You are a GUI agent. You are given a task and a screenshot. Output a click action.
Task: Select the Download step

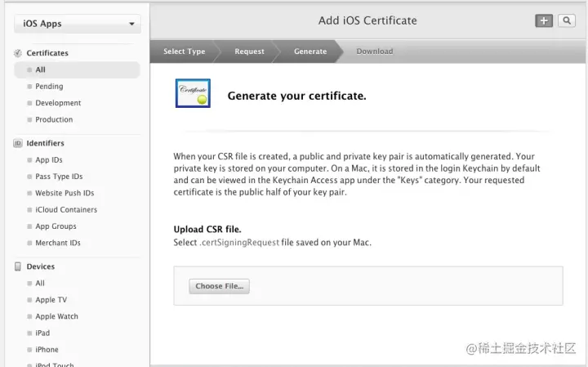(375, 51)
